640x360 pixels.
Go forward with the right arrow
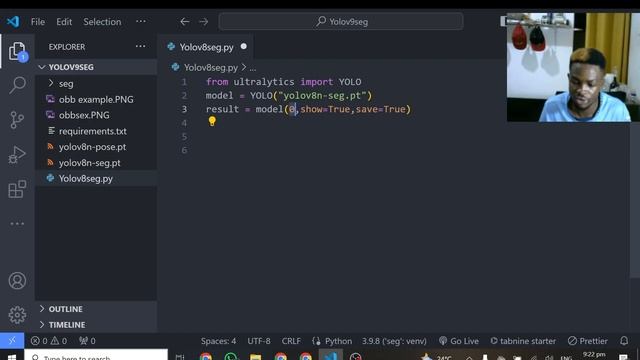pyautogui.click(x=204, y=22)
